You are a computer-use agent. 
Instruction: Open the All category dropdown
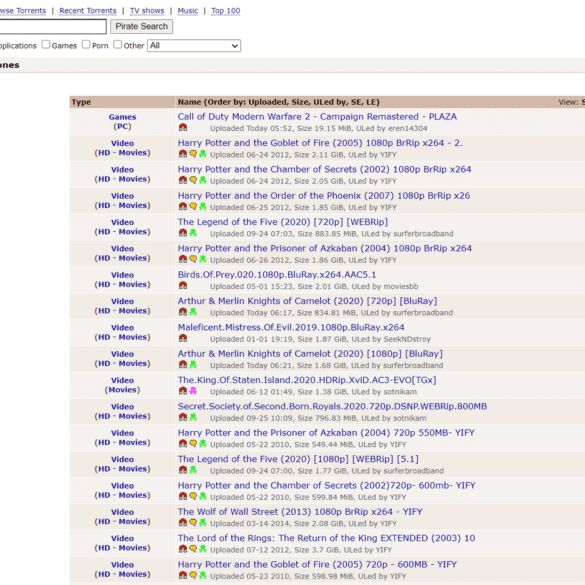(x=194, y=46)
